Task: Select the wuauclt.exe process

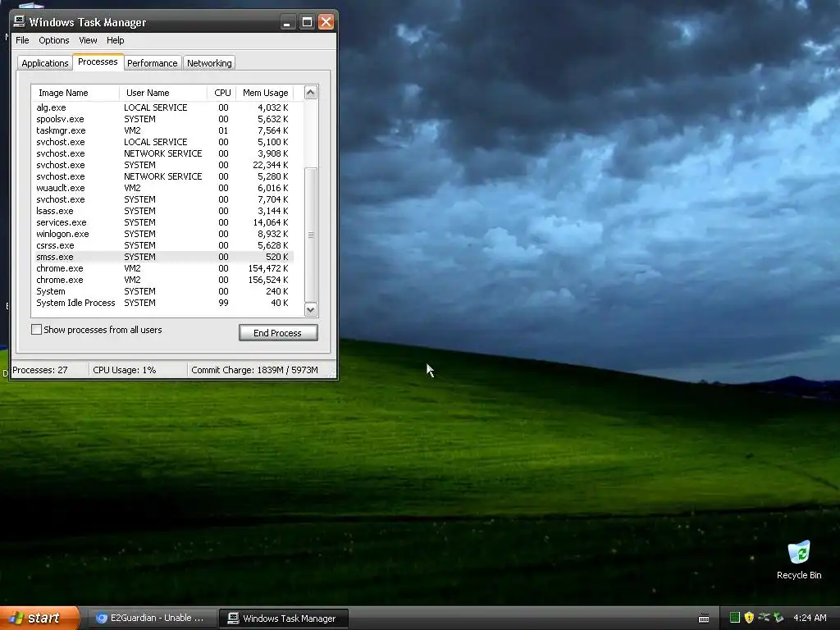Action: 163,188
